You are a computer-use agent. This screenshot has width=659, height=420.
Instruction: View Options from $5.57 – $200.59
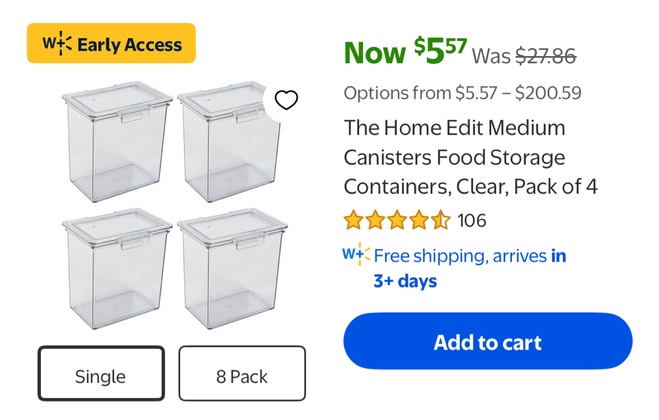[463, 93]
